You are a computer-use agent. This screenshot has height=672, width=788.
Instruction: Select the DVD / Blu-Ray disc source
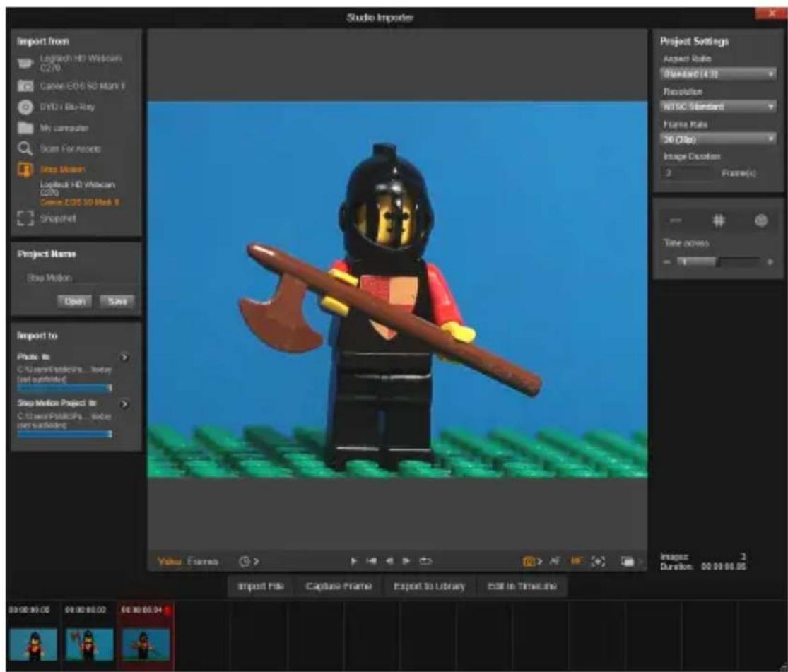[56, 107]
